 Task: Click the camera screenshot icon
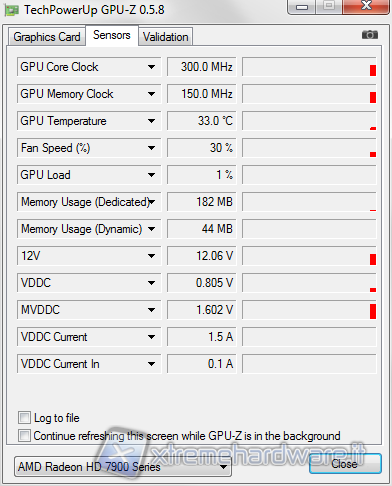pos(370,34)
